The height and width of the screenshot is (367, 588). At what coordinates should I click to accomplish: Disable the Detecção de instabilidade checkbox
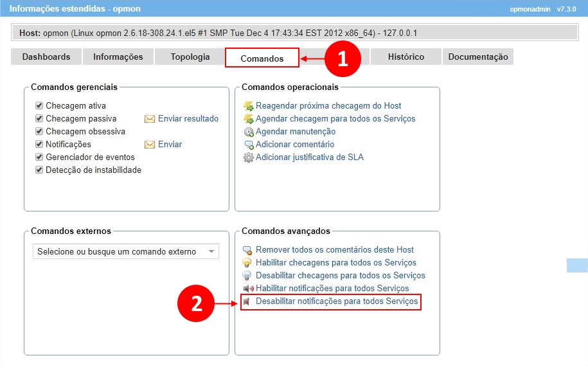(40, 170)
